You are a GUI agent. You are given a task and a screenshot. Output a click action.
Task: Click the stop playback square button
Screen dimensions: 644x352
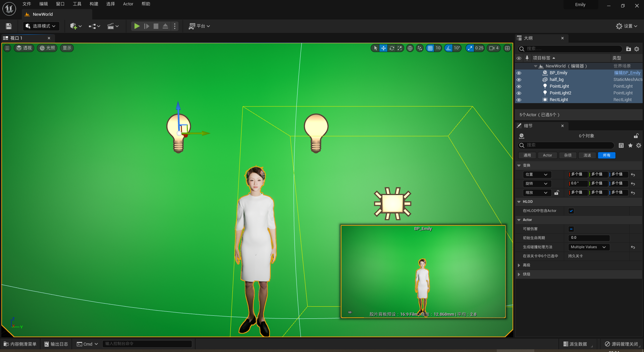tap(156, 26)
